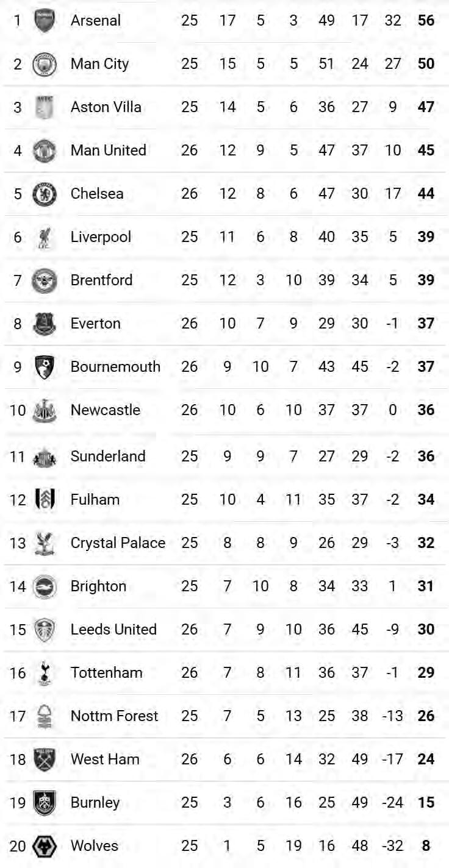
Task: Click the Wolves wolf head icon
Action: point(45,846)
